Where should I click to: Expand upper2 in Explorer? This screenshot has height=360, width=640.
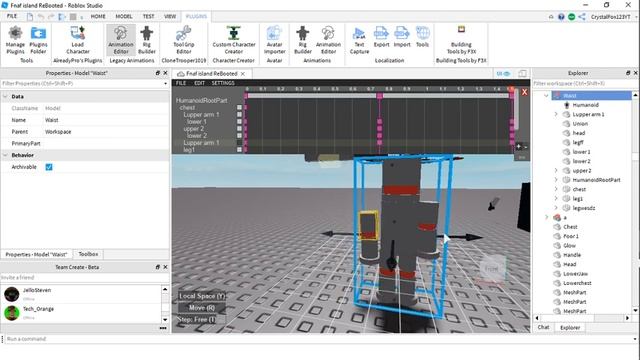click(x=556, y=170)
